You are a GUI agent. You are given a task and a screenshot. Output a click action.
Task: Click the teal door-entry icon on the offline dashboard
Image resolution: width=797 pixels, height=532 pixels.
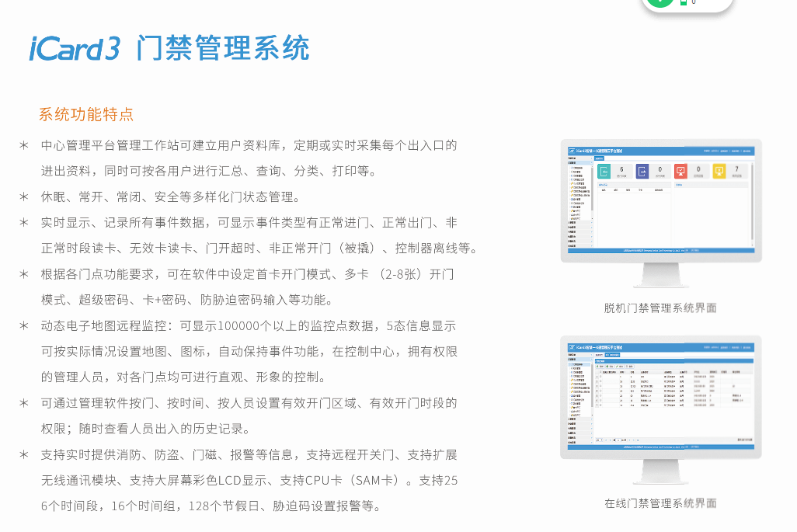(x=604, y=172)
